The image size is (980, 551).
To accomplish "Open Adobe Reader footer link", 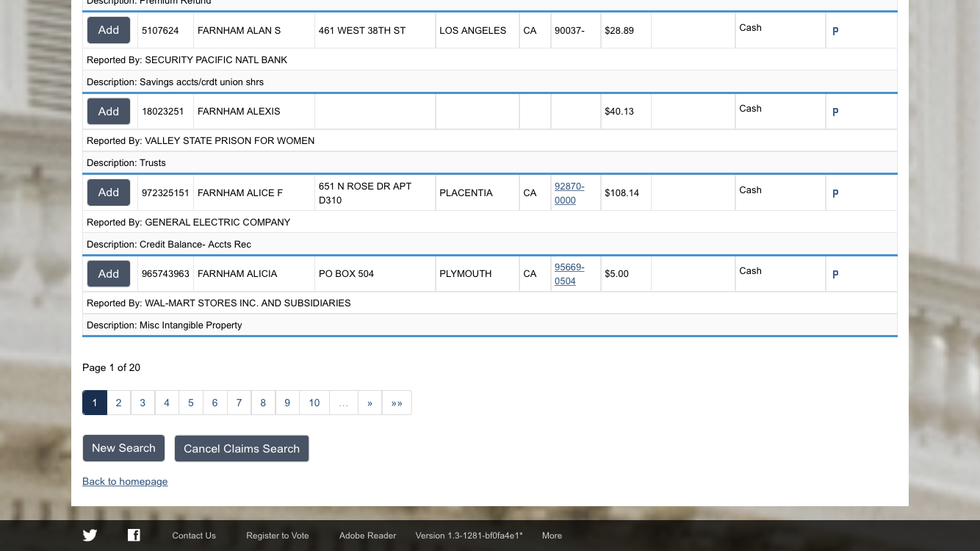I will [x=367, y=536].
